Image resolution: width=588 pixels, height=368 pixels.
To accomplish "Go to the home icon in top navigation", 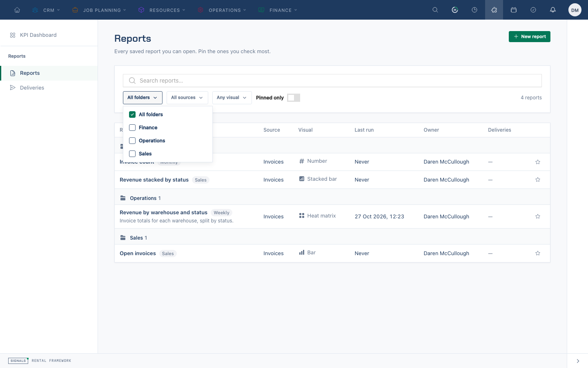I will 17,10.
